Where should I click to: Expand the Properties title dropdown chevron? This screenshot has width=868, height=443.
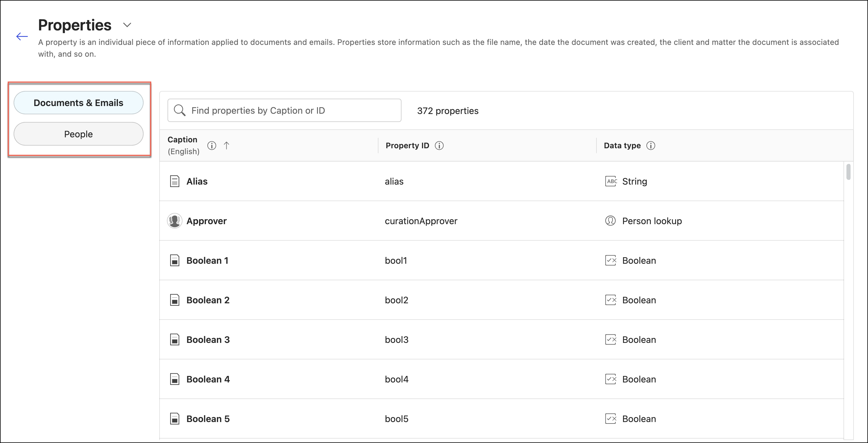pyautogui.click(x=127, y=25)
